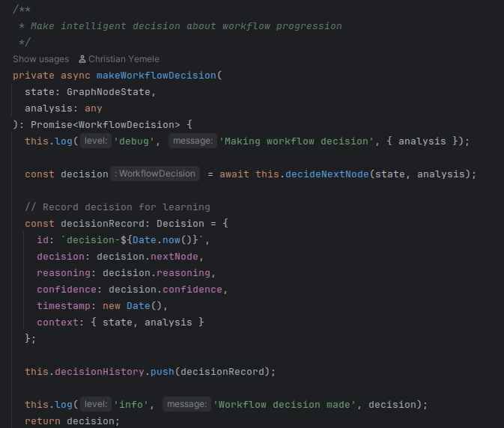The width and height of the screenshot is (504, 428).
Task: Click the Decision type annotation of decisionRecord
Action: (180, 223)
